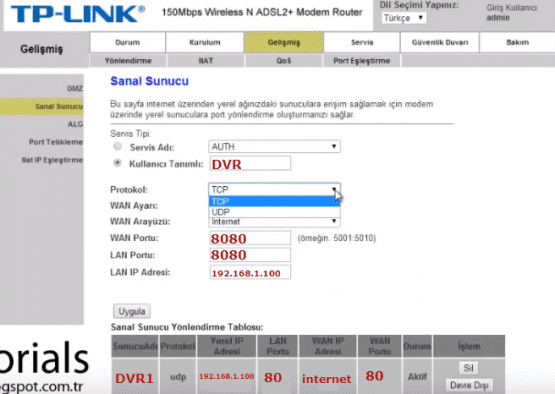This screenshot has width=555, height=394.
Task: Click the Durum column header
Action: click(x=417, y=346)
